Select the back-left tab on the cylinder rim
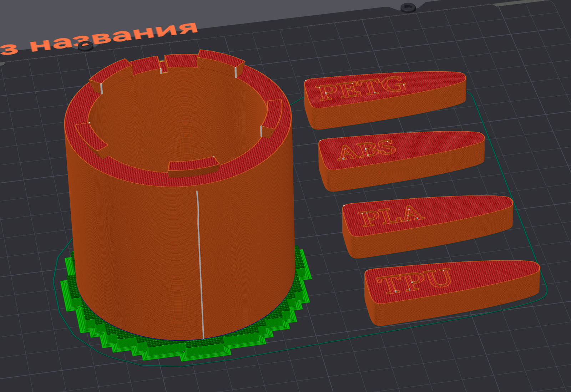 click(x=111, y=71)
